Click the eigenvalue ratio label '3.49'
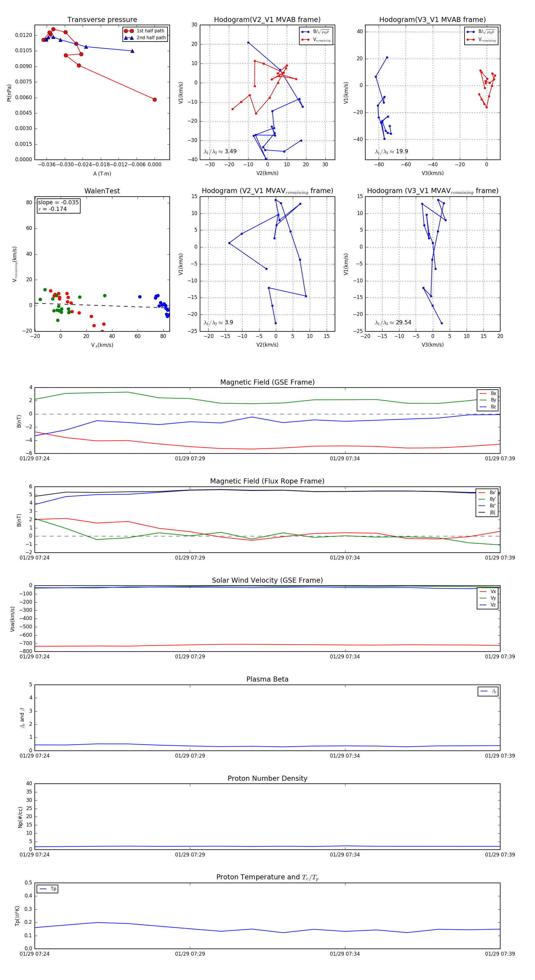The width and height of the screenshot is (535, 980). pyautogui.click(x=231, y=151)
